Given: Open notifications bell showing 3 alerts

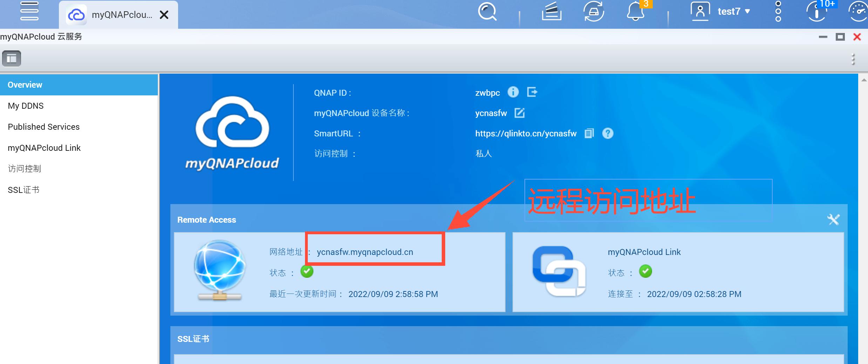Looking at the screenshot, I should point(636,12).
